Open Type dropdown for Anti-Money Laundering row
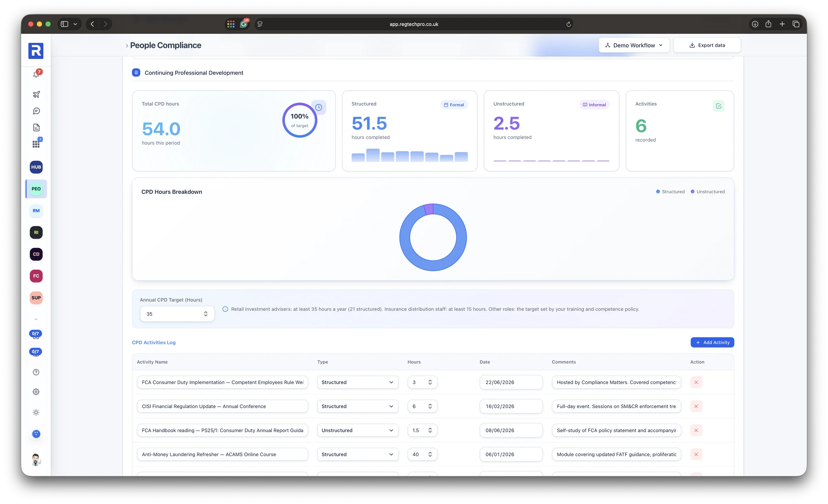828x504 pixels. 358,454
